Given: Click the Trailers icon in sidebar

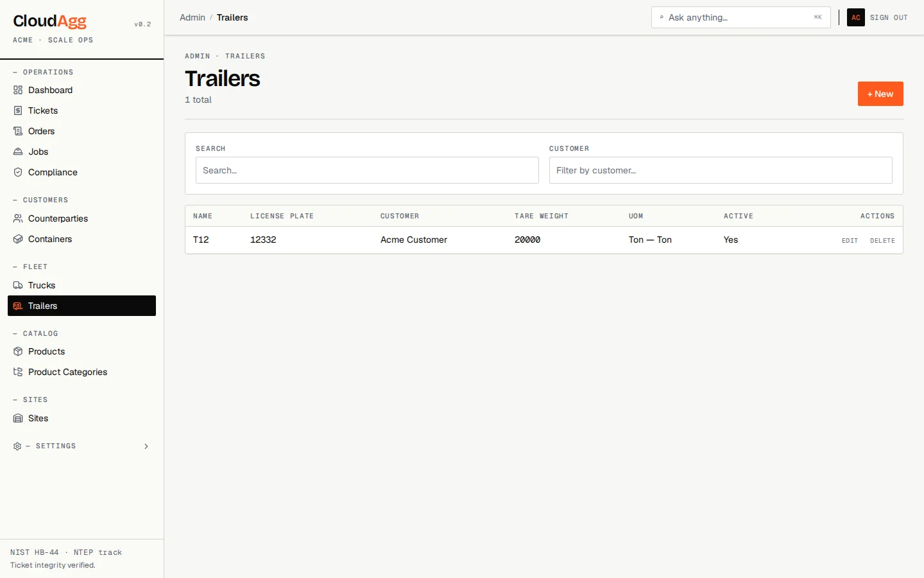Looking at the screenshot, I should pos(18,306).
